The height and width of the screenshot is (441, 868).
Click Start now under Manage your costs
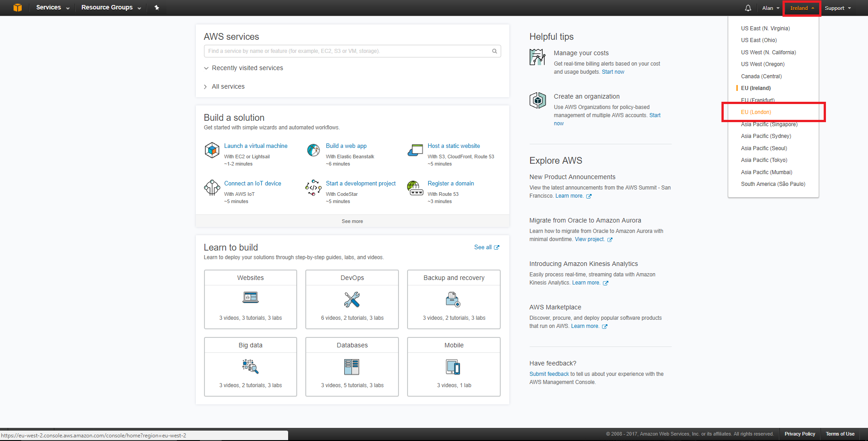(613, 72)
